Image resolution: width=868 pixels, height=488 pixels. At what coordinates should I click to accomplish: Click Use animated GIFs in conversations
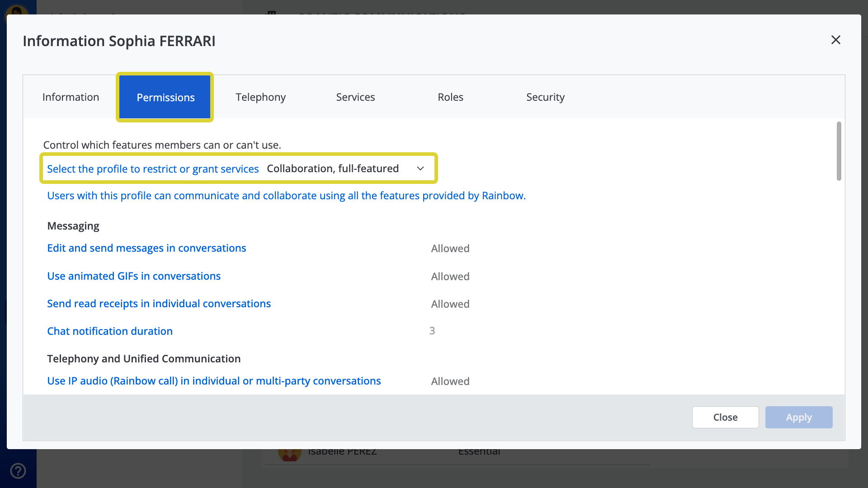134,276
